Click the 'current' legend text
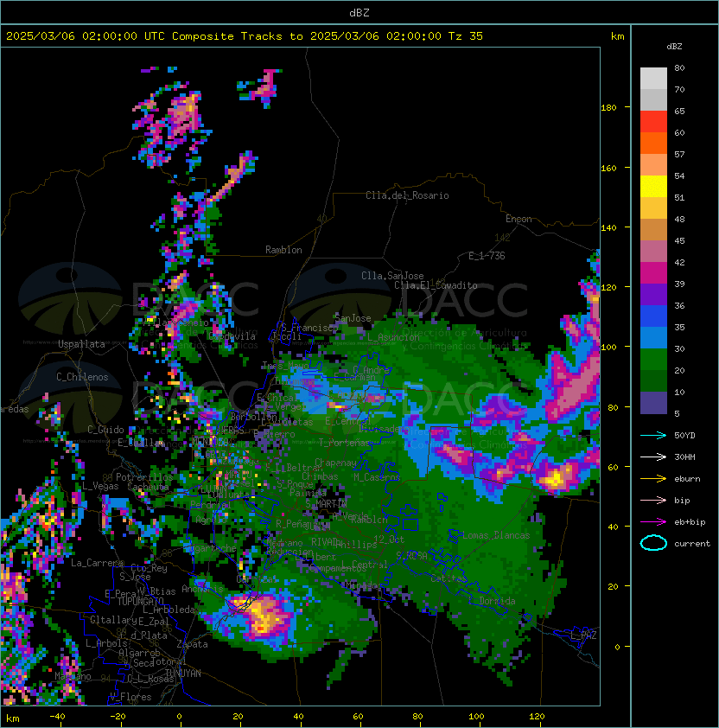Image resolution: width=719 pixels, height=728 pixels. (x=692, y=544)
